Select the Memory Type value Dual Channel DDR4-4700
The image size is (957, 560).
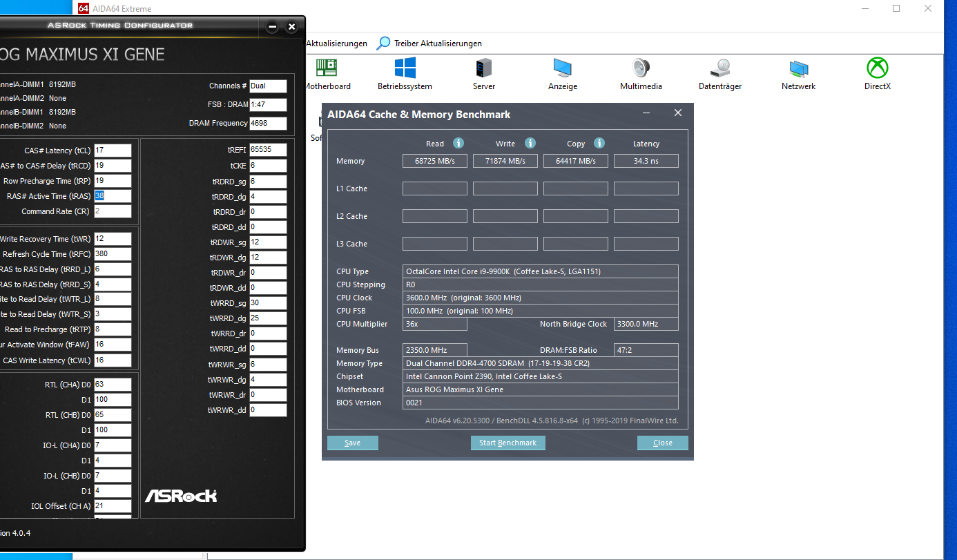tap(541, 363)
